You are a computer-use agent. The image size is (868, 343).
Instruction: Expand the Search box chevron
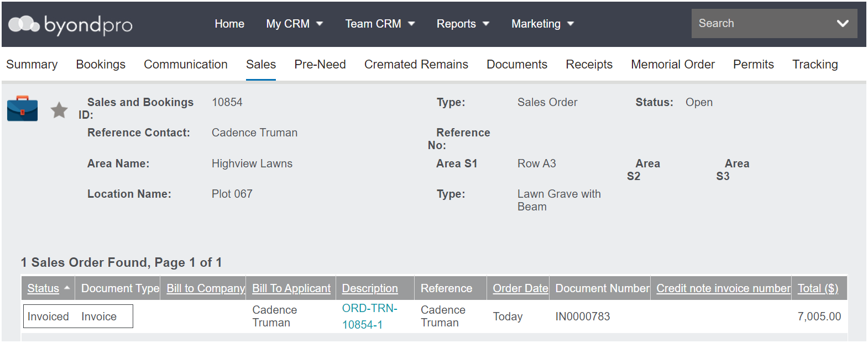pyautogui.click(x=843, y=23)
